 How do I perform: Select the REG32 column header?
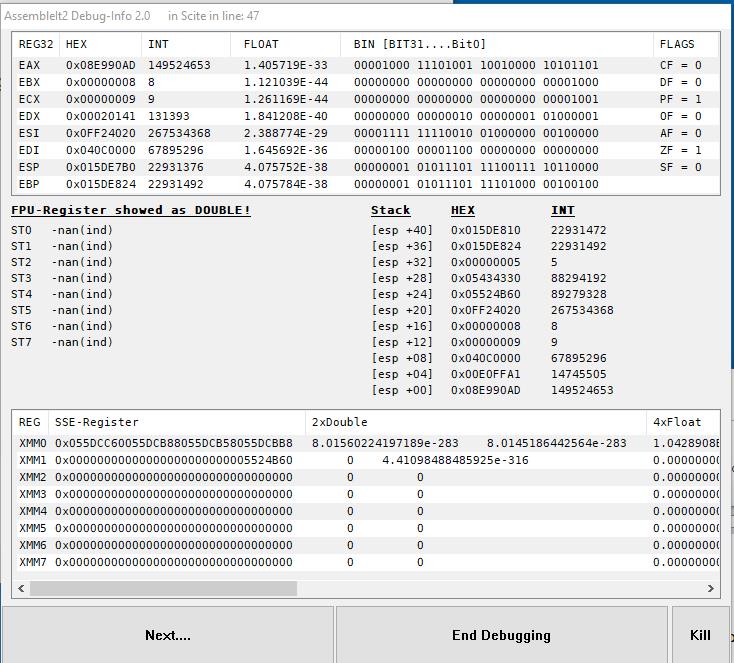pos(36,44)
